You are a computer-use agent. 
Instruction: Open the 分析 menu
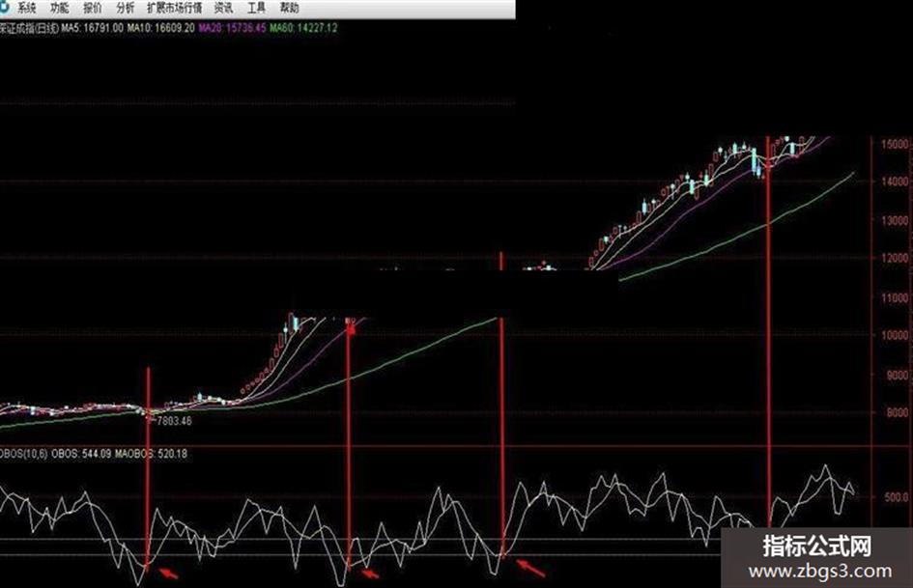point(126,8)
